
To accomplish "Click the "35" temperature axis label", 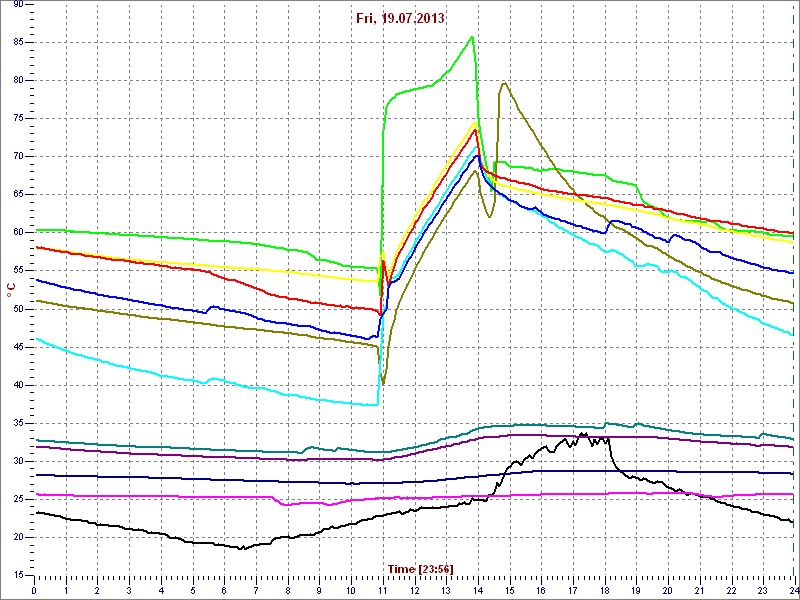I will (x=18, y=423).
